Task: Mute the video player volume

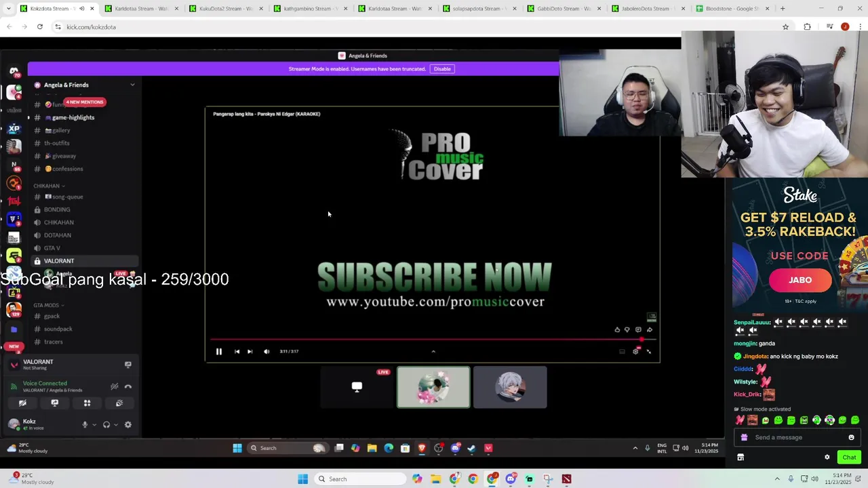Action: [267, 351]
